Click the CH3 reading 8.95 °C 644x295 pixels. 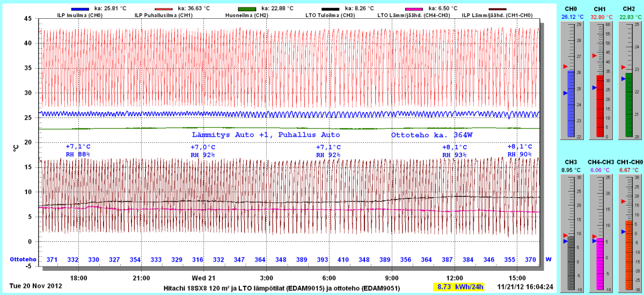click(571, 170)
